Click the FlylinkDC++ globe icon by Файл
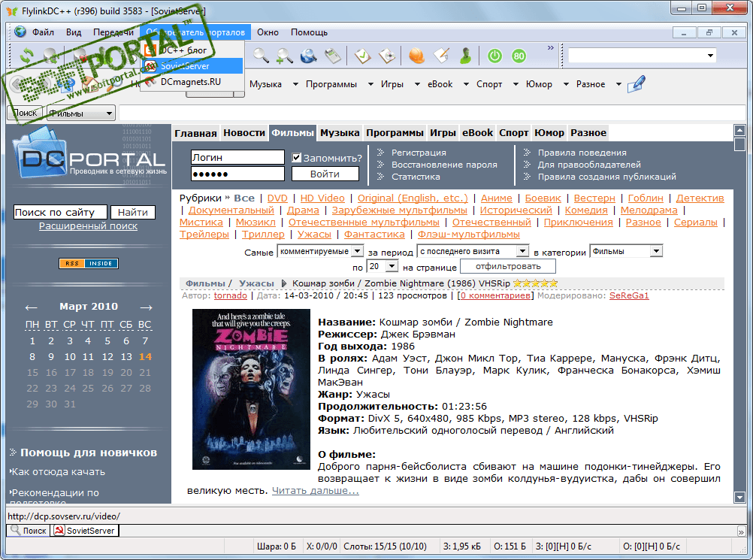Screen dimensions: 753x560 point(20,32)
